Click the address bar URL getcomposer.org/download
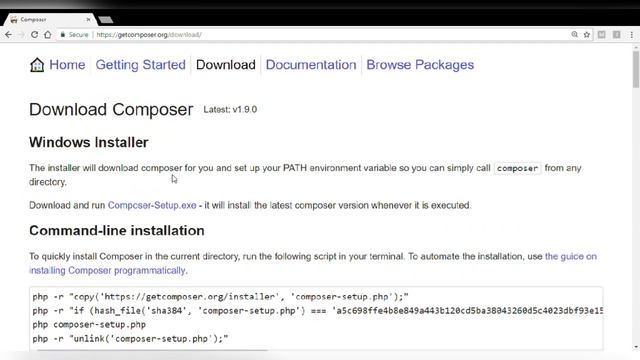The height and width of the screenshot is (360, 640). coord(149,35)
